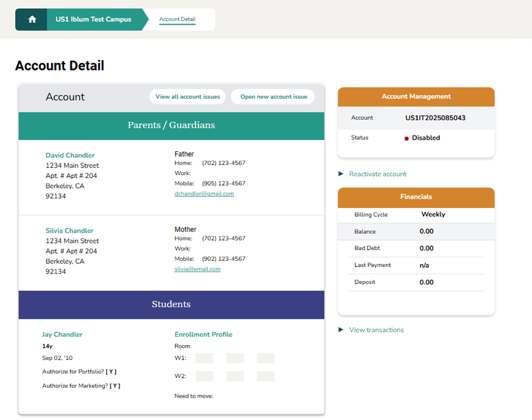Open US1 Iblum Test Campus breadcrumb
Screen dimensions: 532x420
(93, 20)
